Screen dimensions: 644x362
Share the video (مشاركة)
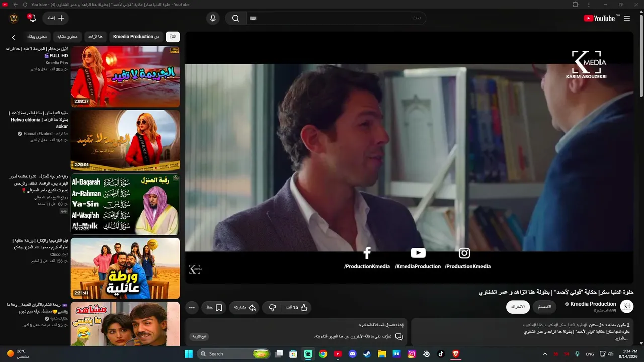tap(244, 308)
